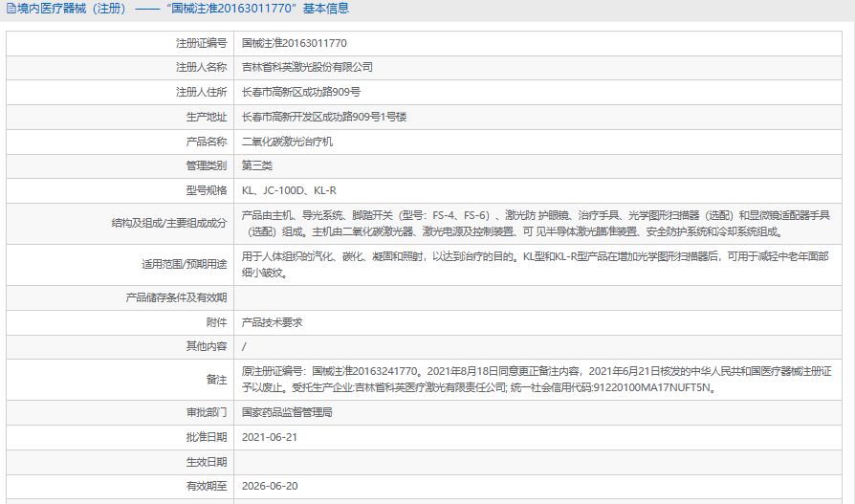Click the 注册人住所 label
Screen dimensions: 855x504
click(201, 92)
